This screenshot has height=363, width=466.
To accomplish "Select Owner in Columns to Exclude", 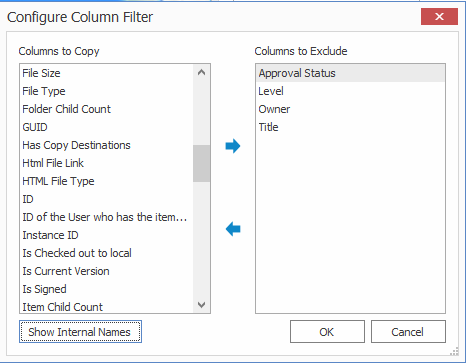I will [x=350, y=109].
